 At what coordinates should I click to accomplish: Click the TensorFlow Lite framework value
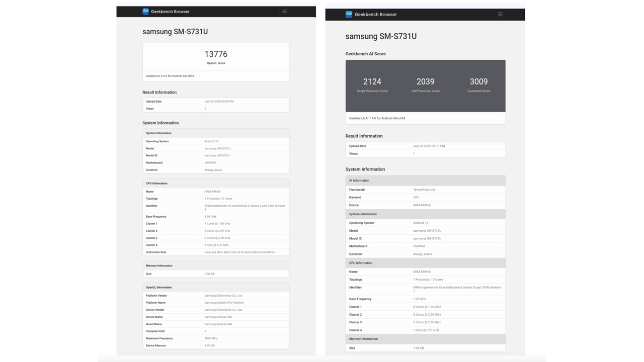[x=424, y=190]
